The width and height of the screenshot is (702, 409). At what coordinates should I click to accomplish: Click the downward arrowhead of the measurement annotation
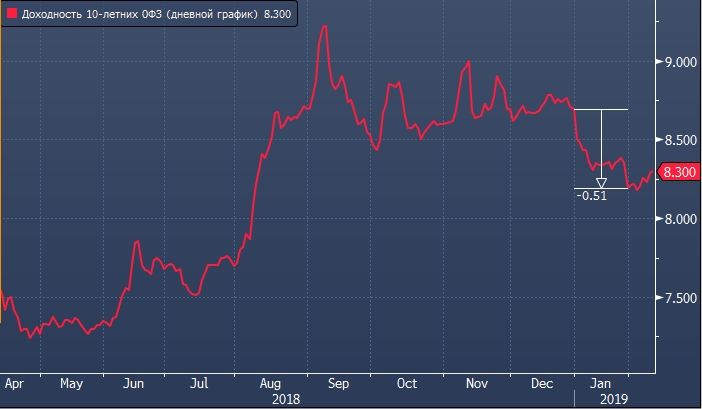point(601,182)
